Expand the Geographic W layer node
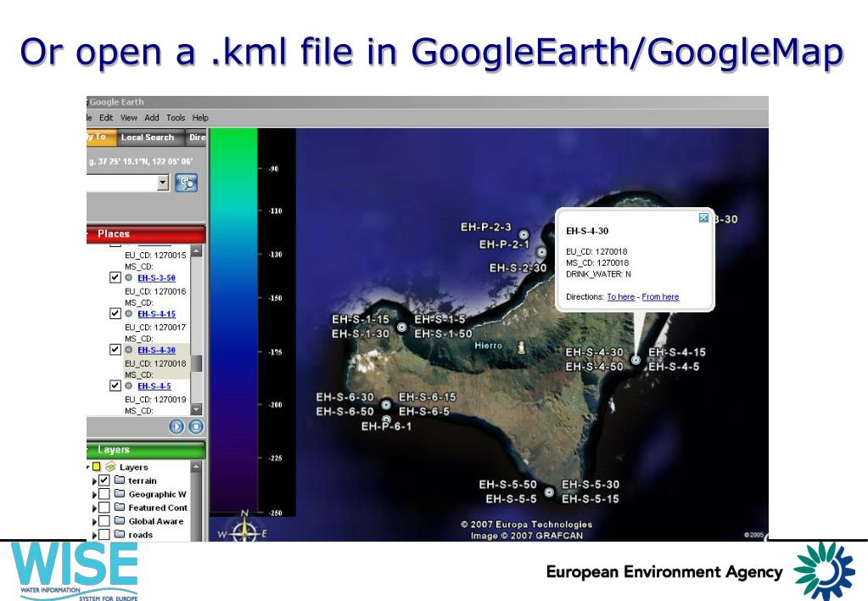Image resolution: width=868 pixels, height=601 pixels. tap(94, 495)
